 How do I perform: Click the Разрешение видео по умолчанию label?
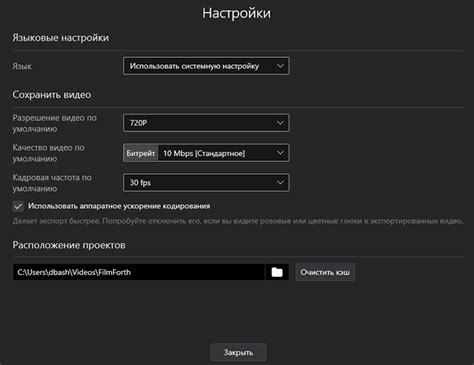pyautogui.click(x=55, y=123)
